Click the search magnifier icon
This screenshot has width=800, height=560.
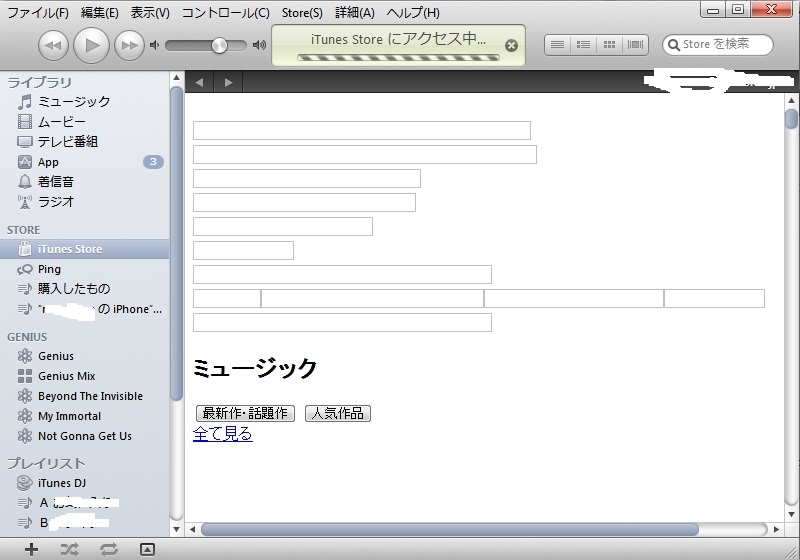673,45
